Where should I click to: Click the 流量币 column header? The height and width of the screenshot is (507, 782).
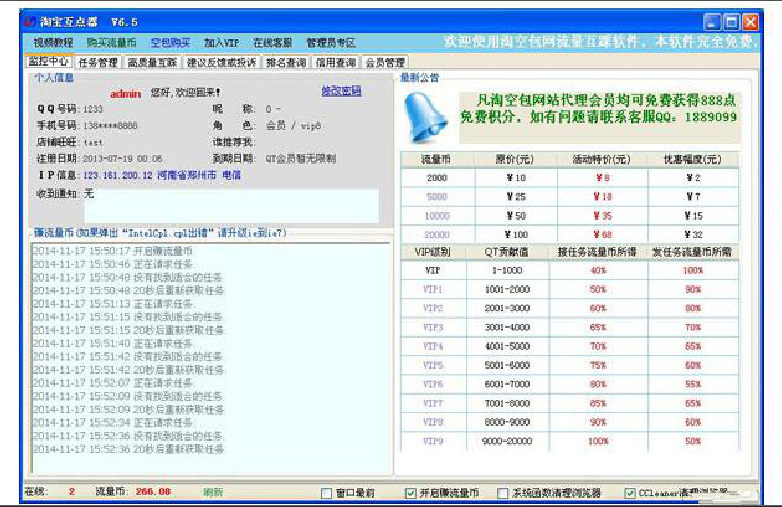(x=436, y=160)
